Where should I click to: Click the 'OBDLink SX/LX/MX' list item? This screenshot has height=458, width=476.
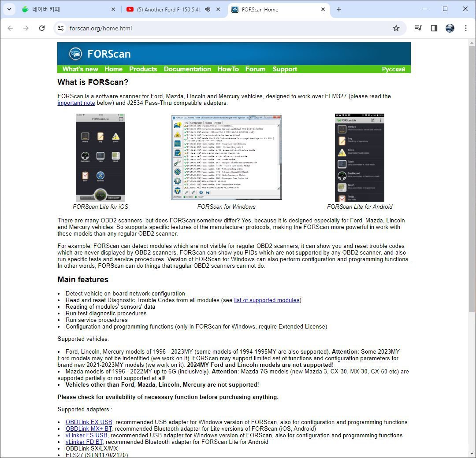[x=92, y=448]
